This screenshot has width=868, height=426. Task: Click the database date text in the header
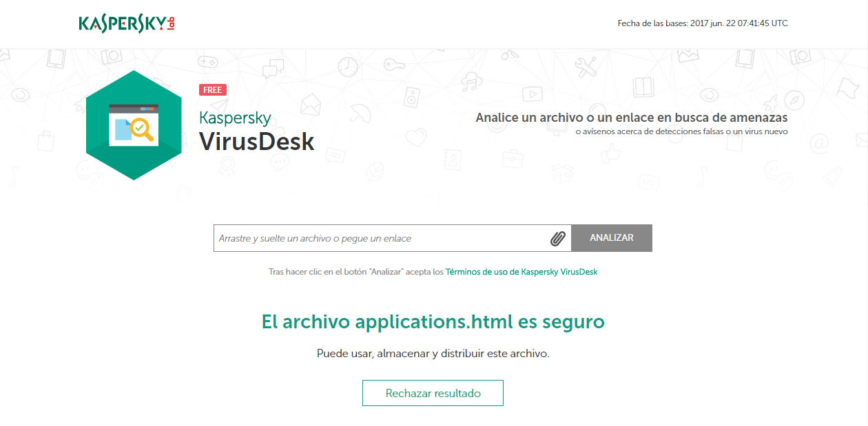pyautogui.click(x=704, y=21)
